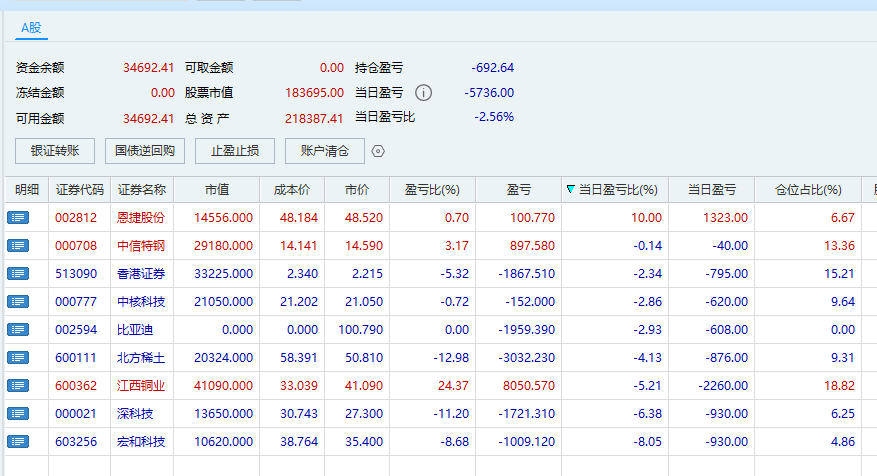Sort by 证券名称 column header

pos(142,190)
